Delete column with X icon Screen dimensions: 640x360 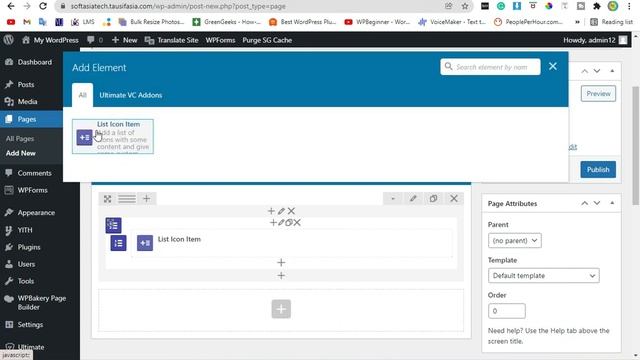(x=291, y=211)
